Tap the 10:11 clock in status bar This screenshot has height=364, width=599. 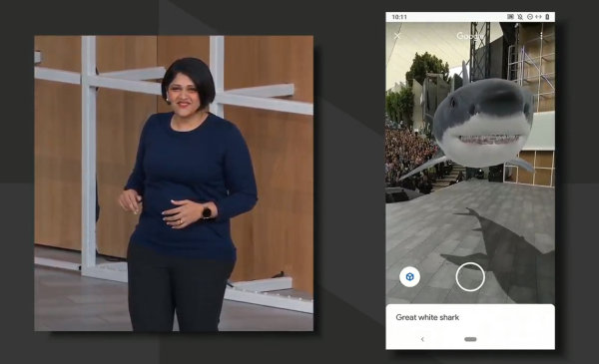[399, 17]
